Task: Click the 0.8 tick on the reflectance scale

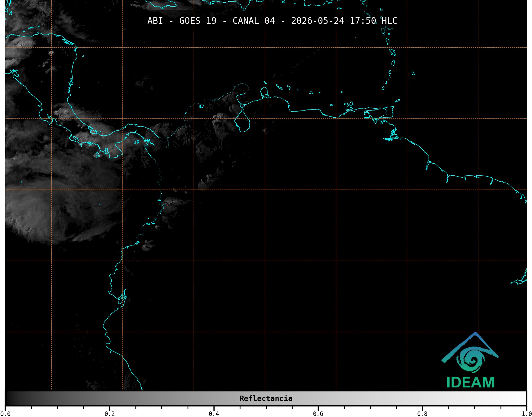Action: pyautogui.click(x=422, y=414)
